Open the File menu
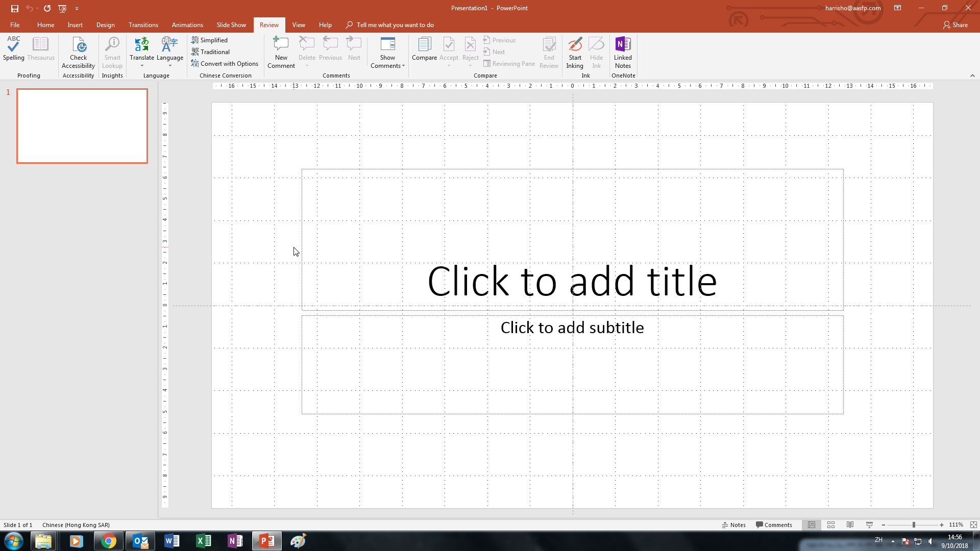This screenshot has width=980, height=551. 15,25
